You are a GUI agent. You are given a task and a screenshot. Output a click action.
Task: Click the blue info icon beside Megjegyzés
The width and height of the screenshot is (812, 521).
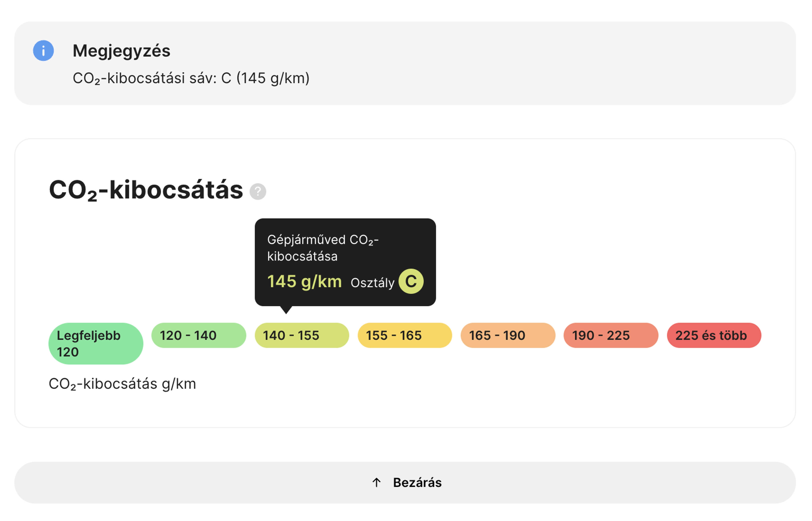point(43,51)
